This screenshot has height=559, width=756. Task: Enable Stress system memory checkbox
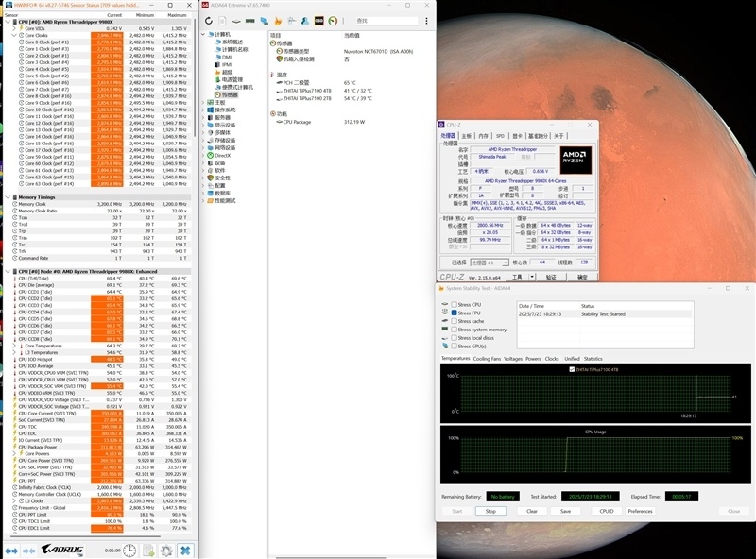pos(455,329)
